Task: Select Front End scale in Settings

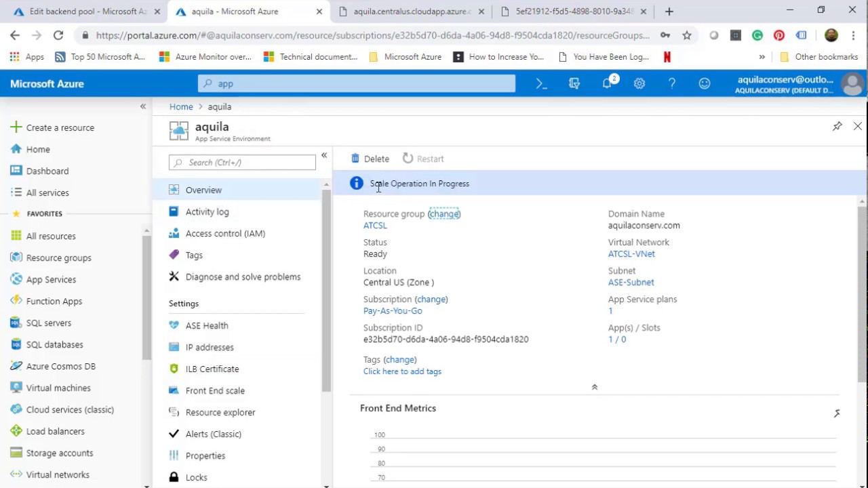Action: tap(215, 390)
